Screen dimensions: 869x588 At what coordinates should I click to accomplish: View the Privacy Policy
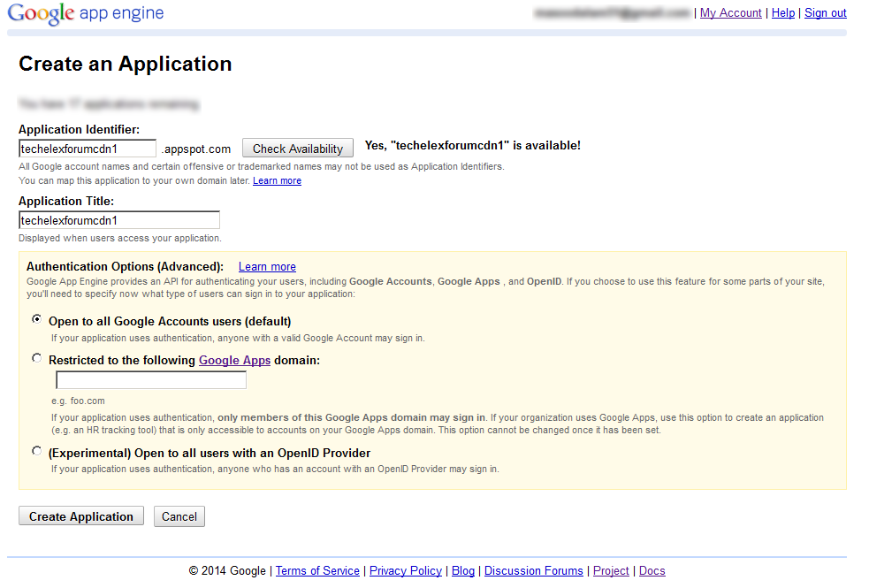(405, 570)
